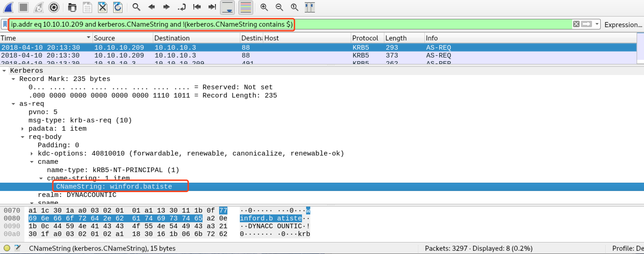644x254 pixels.
Task: Click the start capture shark fin icon
Action: [x=8, y=7]
